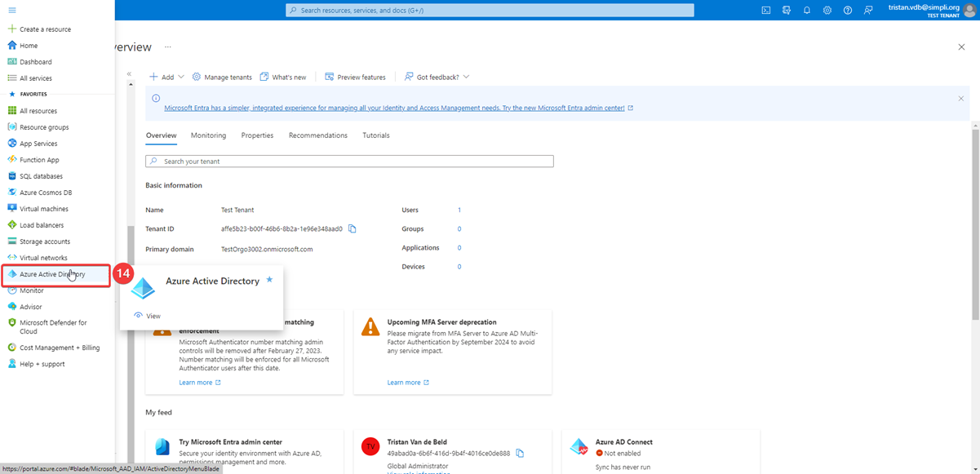Open the Properties tab

[x=257, y=135]
